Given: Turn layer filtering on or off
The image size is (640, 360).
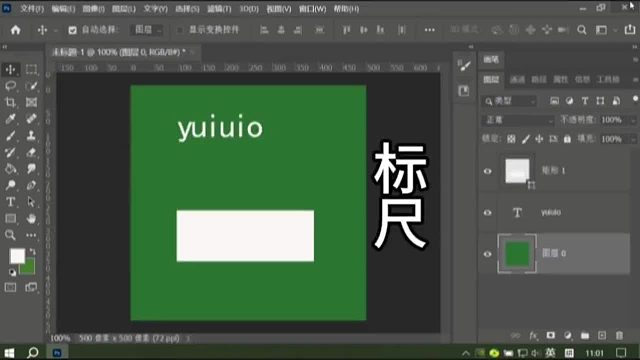Looking at the screenshot, I should tap(635, 99).
